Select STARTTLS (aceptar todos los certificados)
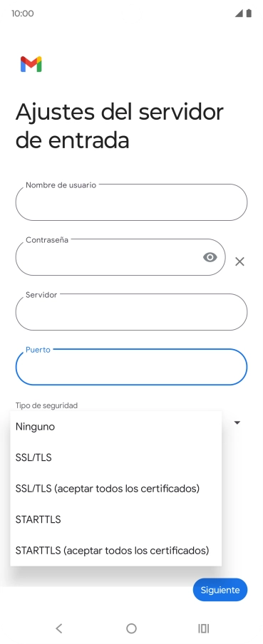This screenshot has height=644, width=263. pyautogui.click(x=116, y=551)
